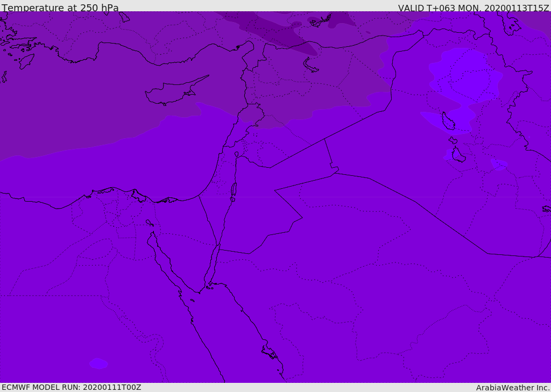Click the 'ECMWF MODEL RUN: 20200111T00Z' label

(72, 387)
